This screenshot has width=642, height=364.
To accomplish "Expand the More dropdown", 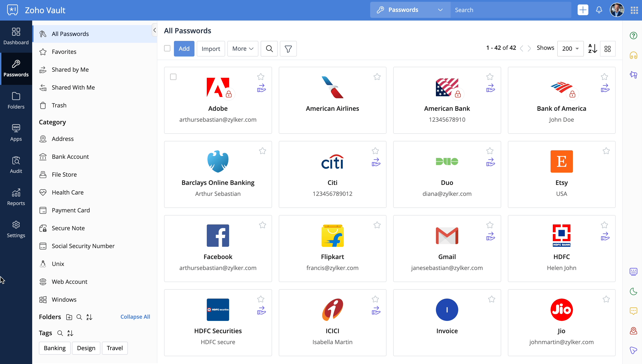I will tap(243, 49).
